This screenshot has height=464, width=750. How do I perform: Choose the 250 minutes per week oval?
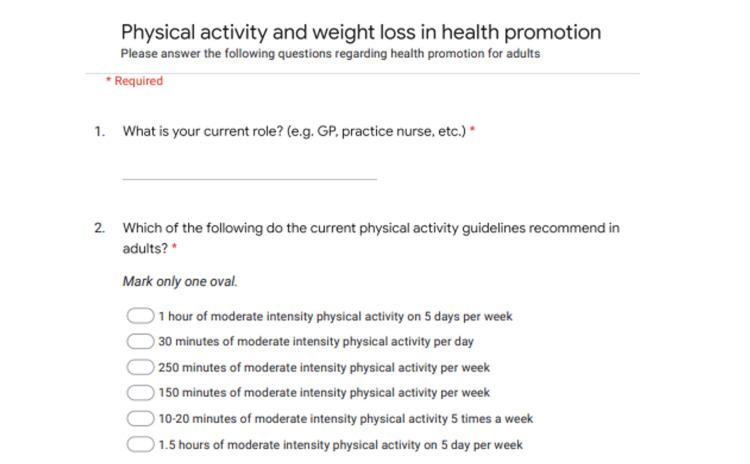pos(140,367)
